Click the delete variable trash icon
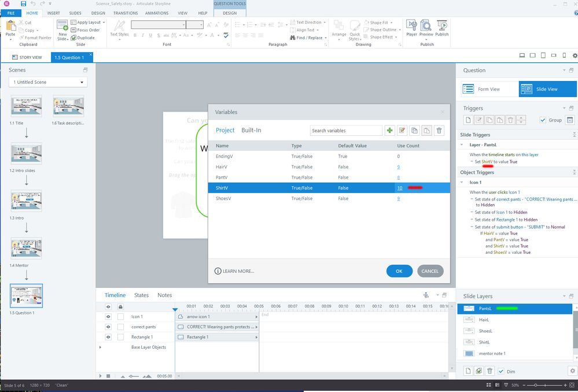The width and height of the screenshot is (578, 392). [439, 131]
